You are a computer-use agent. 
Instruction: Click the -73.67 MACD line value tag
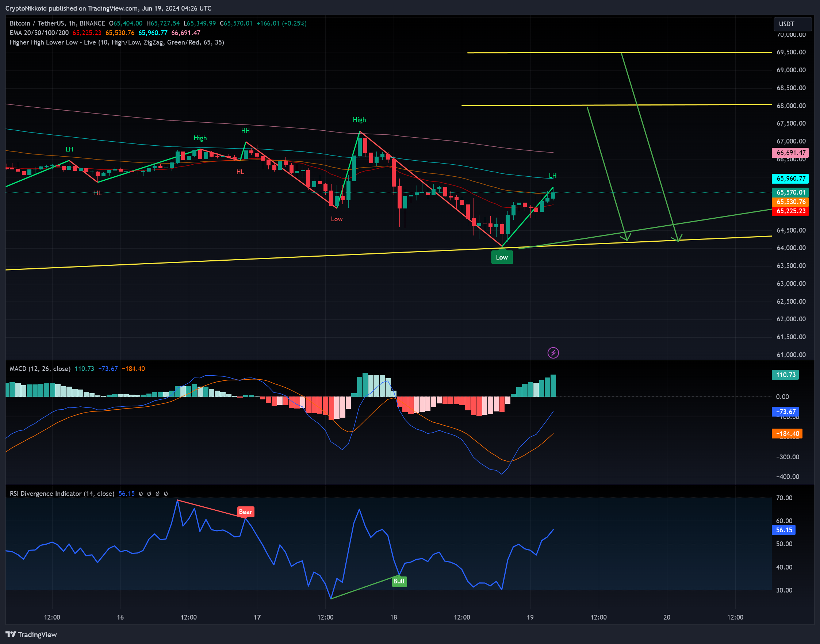(785, 412)
